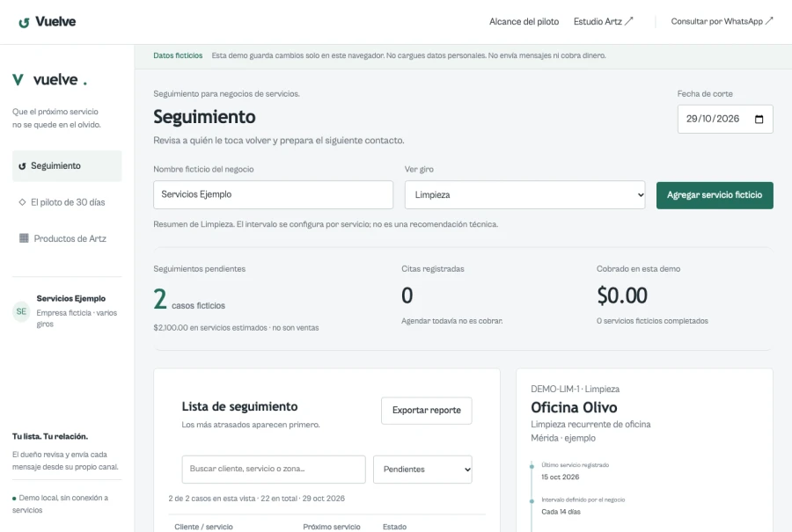Image resolution: width=792 pixels, height=532 pixels.
Task: Click the $0.00 Cobrado value
Action: tap(622, 295)
